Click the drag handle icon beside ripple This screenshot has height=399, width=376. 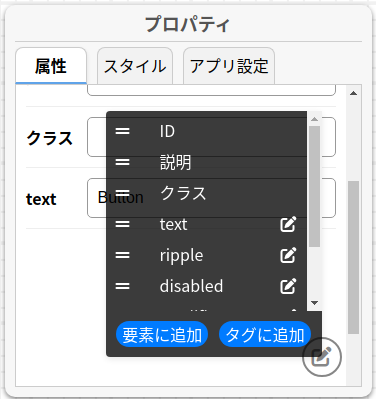coord(122,255)
